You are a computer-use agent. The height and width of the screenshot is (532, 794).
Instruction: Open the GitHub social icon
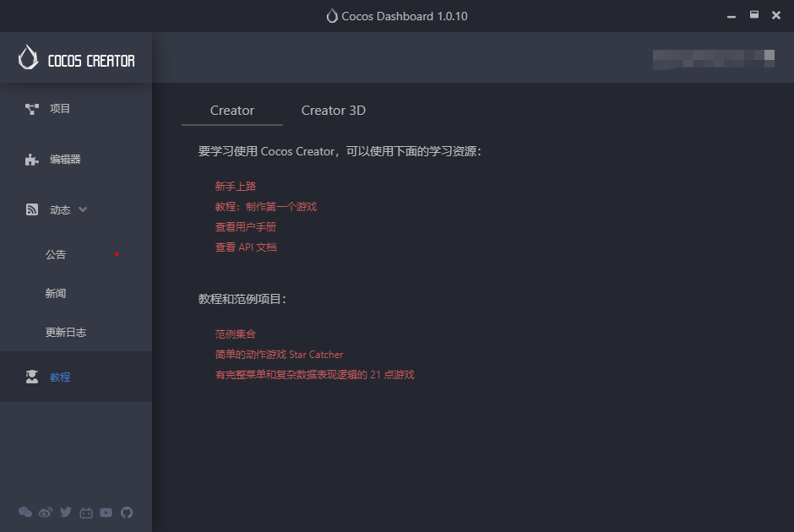click(x=127, y=513)
